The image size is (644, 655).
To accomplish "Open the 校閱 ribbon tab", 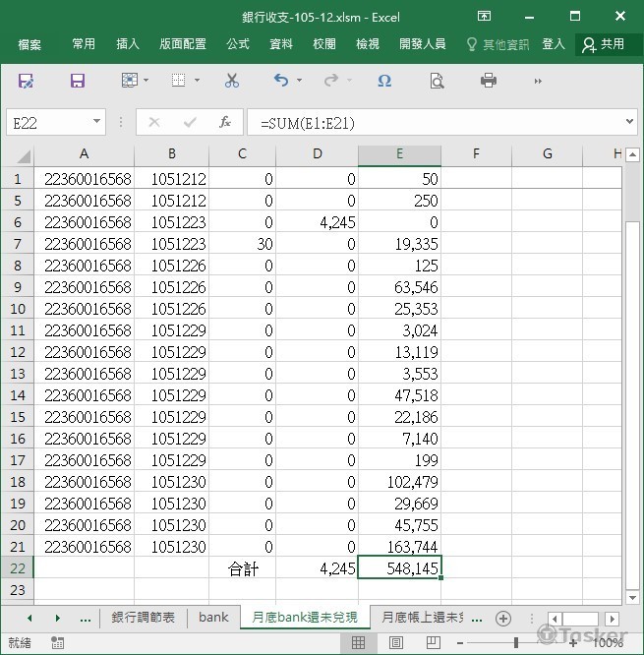I will [324, 44].
